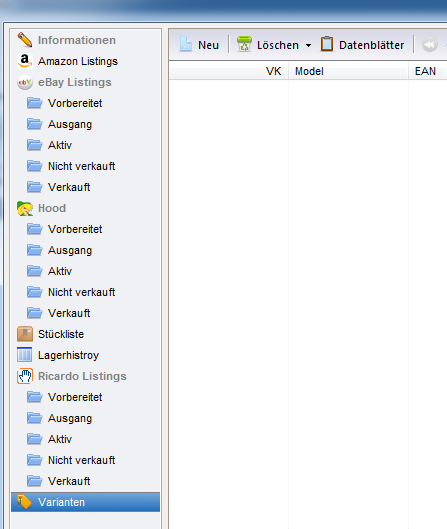Sort by the Model column header
Screen dimensions: 447x529
(348, 71)
